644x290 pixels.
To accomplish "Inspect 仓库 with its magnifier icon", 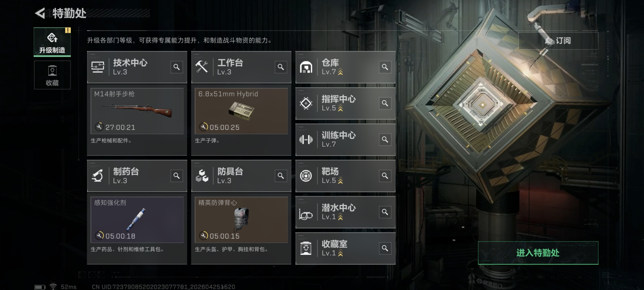I will pos(385,67).
